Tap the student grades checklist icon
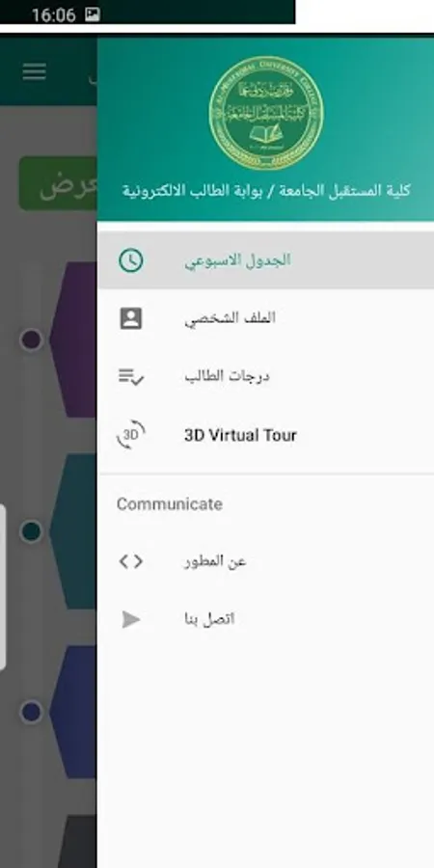 click(130, 377)
